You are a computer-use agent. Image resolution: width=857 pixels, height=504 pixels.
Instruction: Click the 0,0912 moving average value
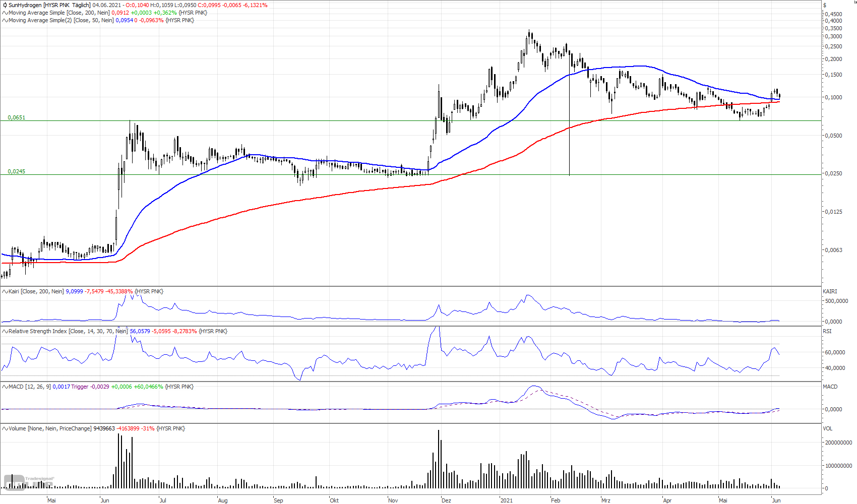[120, 13]
